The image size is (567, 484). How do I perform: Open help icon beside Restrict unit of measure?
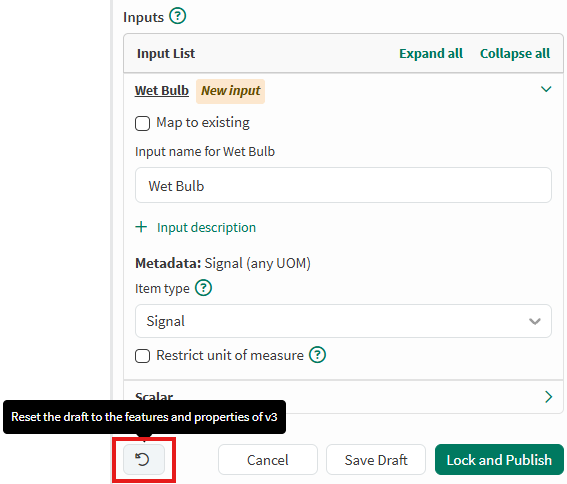[317, 355]
